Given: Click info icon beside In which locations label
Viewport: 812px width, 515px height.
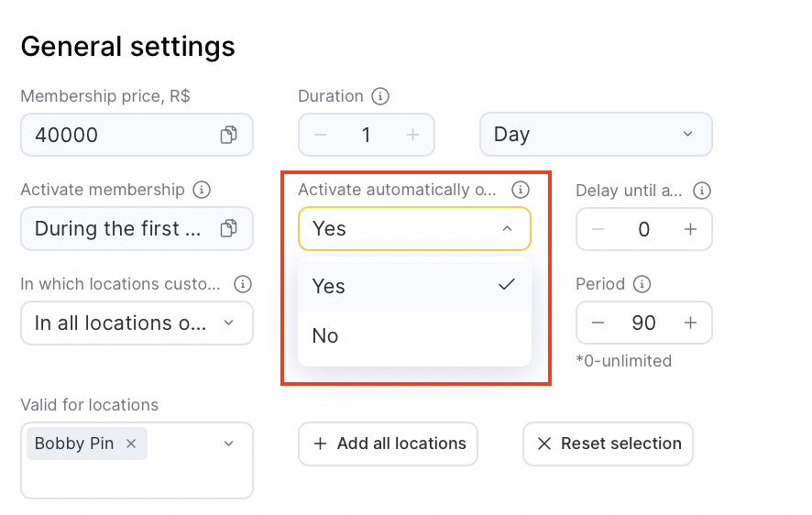Looking at the screenshot, I should pos(243,284).
